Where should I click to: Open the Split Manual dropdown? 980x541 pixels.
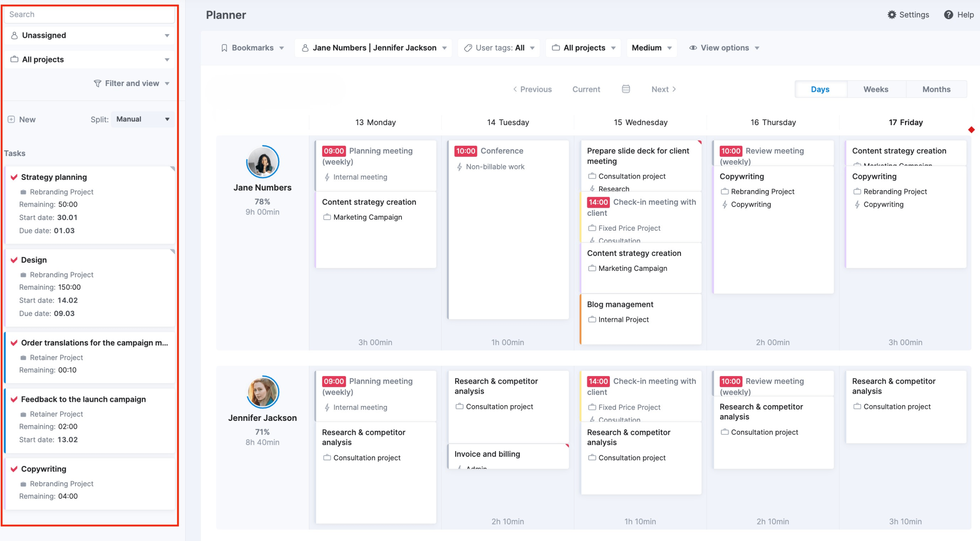(142, 119)
